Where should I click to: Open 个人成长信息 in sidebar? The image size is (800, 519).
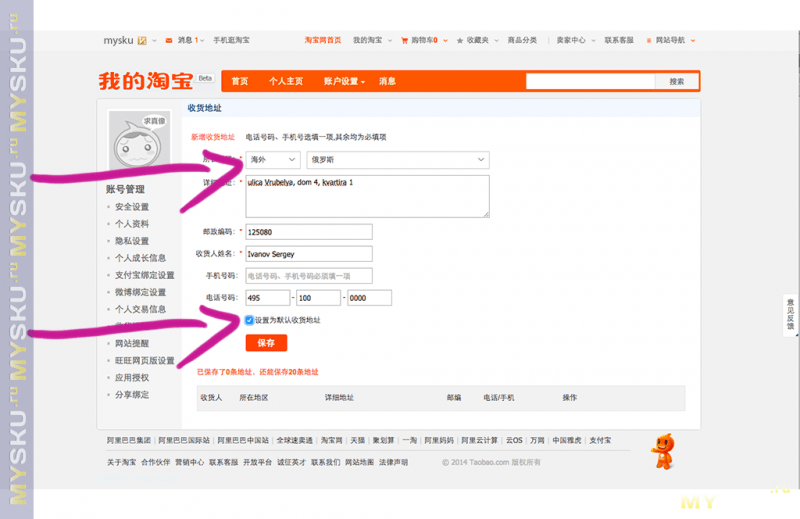[140, 258]
